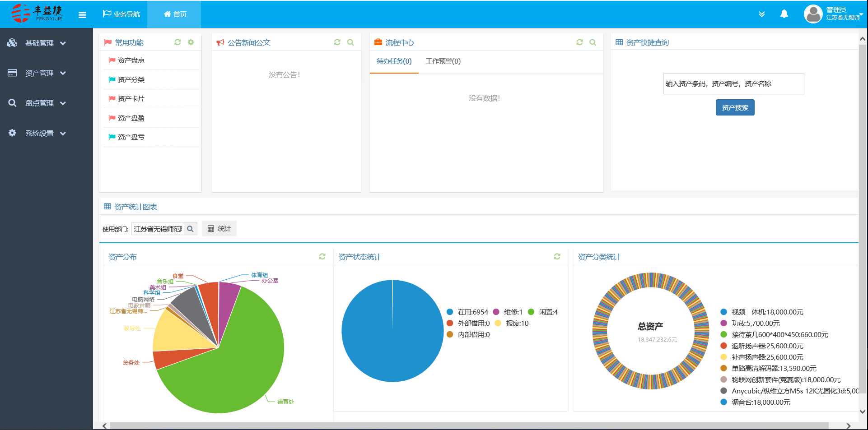Click the hamburger menu icon to collapse sidebar

pyautogui.click(x=82, y=15)
